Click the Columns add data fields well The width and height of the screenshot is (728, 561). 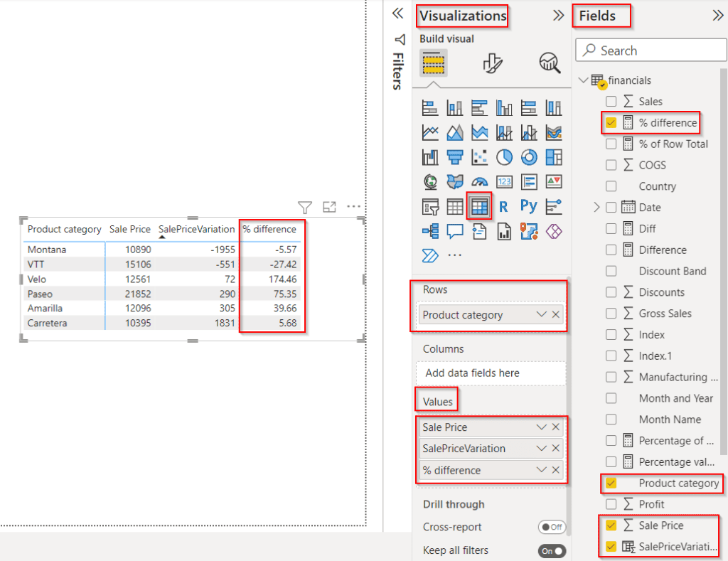tap(491, 373)
